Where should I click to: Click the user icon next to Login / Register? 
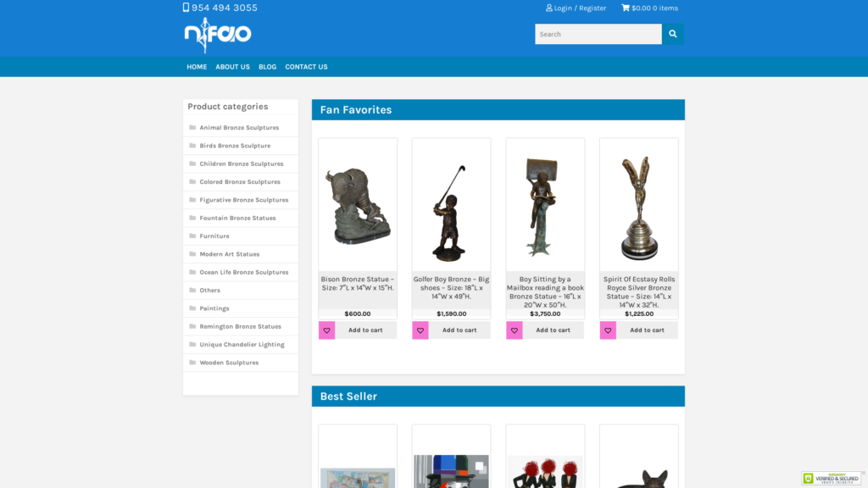(549, 8)
